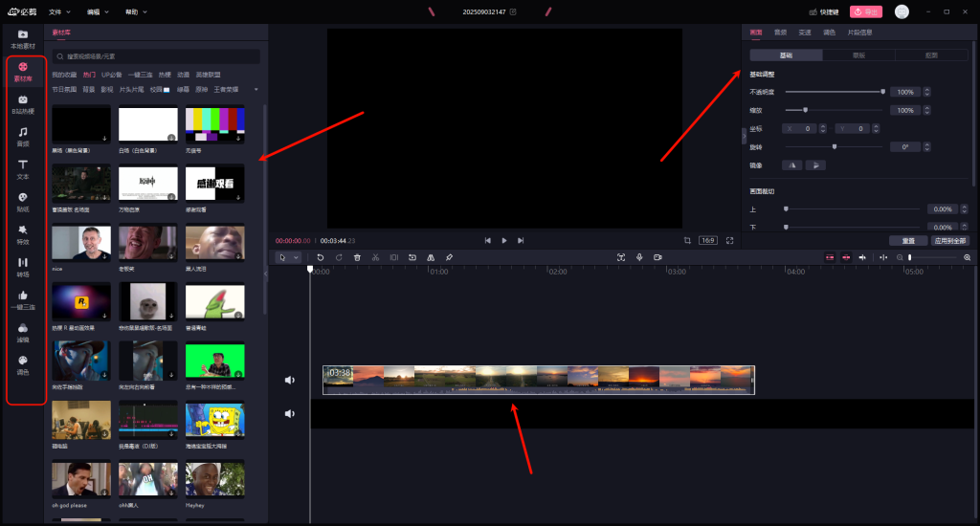Click the 应用到全部 apply-to-all button
This screenshot has width=980, height=526.
click(x=949, y=241)
